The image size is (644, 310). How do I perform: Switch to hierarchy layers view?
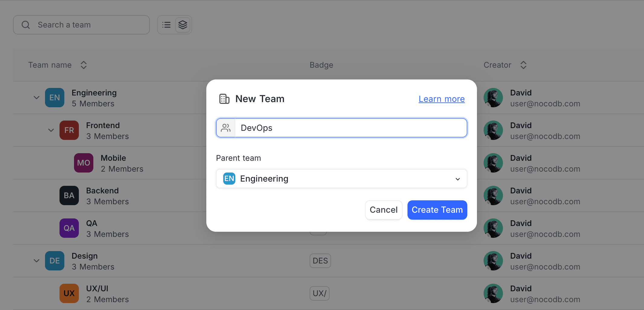click(x=183, y=25)
